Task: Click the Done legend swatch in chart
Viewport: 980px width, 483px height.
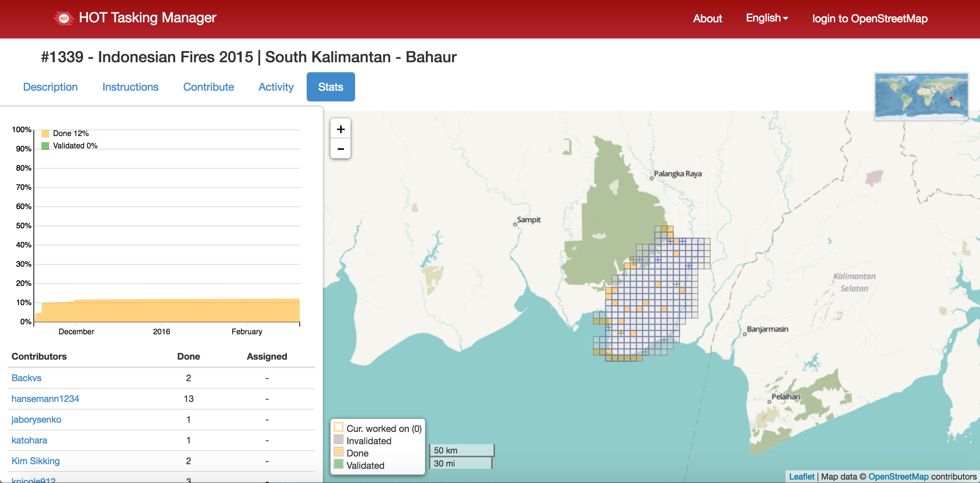Action: click(x=45, y=134)
